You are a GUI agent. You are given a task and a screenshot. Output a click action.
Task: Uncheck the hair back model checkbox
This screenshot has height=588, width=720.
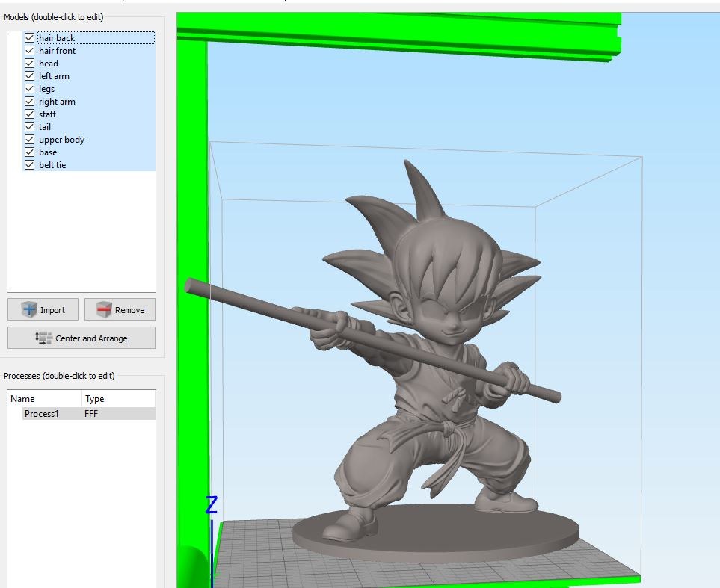click(x=29, y=37)
